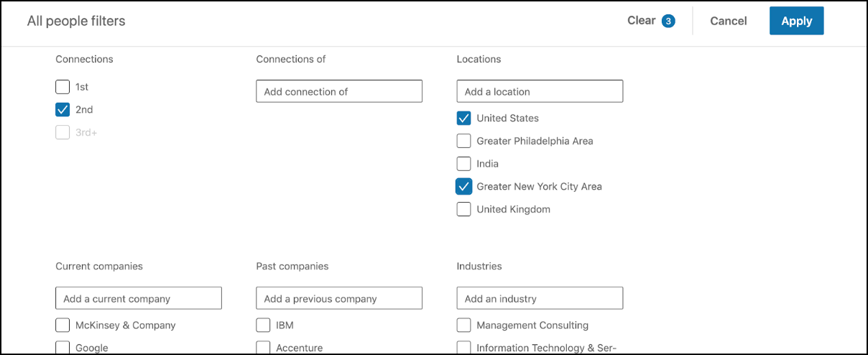Uncheck the United States location
Screen dimensions: 868x355
pos(464,118)
